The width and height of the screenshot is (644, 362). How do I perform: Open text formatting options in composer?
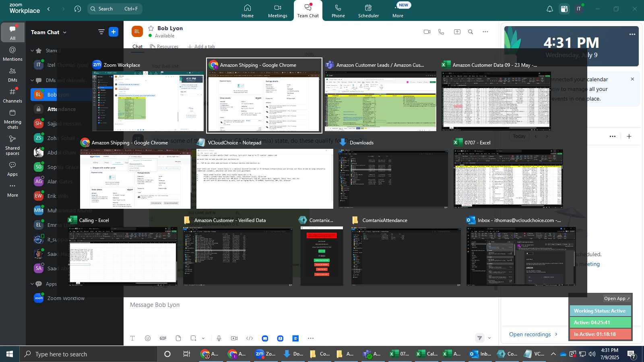[x=132, y=338]
